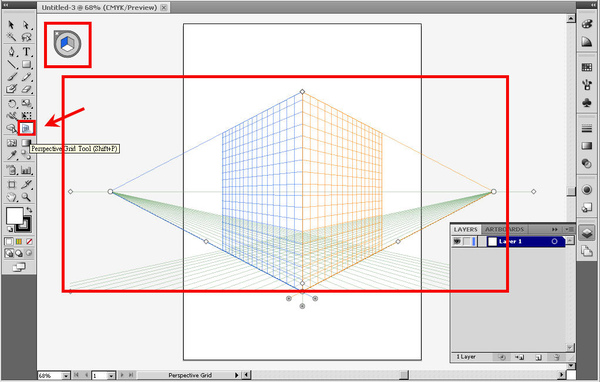Click Layer 1 target circle
This screenshot has height=382, width=600.
coord(554,242)
